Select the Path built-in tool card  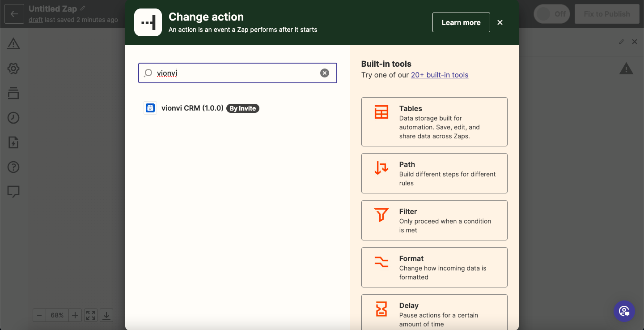point(434,173)
